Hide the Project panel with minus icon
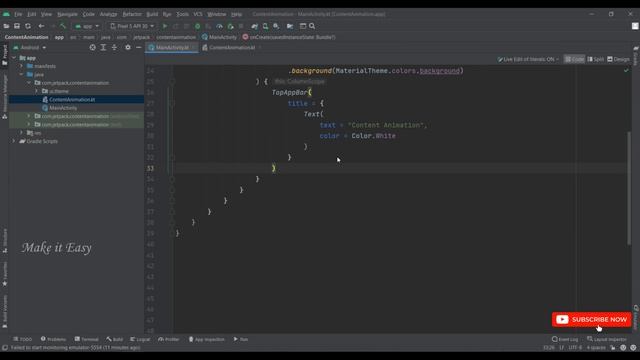This screenshot has height=360, width=640. 139,47
